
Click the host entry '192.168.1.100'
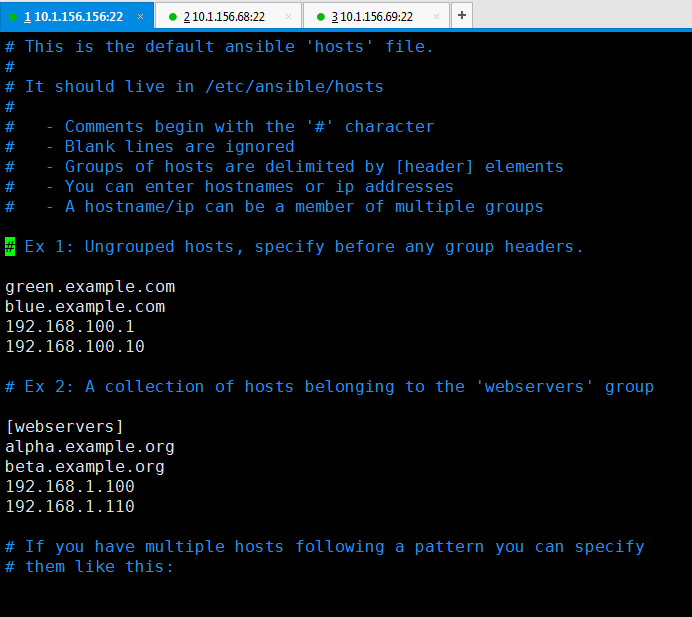(x=70, y=486)
